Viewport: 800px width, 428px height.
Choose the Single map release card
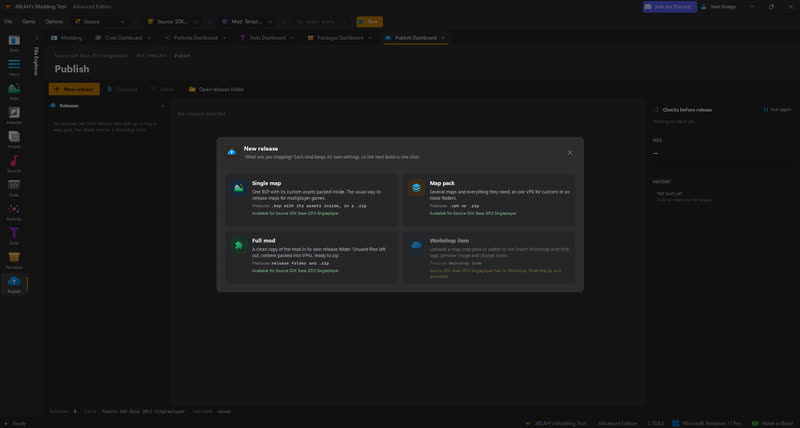(x=312, y=199)
